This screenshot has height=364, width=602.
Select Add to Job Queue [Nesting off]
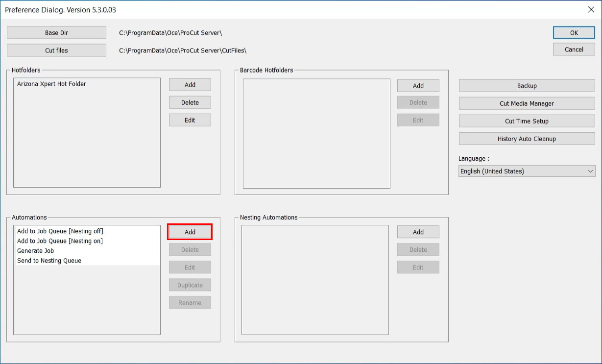[60, 231]
